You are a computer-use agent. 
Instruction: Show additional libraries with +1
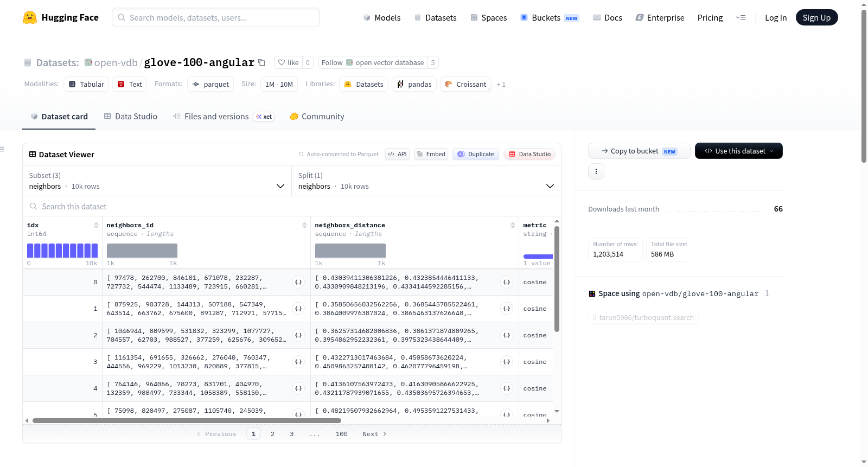click(501, 85)
